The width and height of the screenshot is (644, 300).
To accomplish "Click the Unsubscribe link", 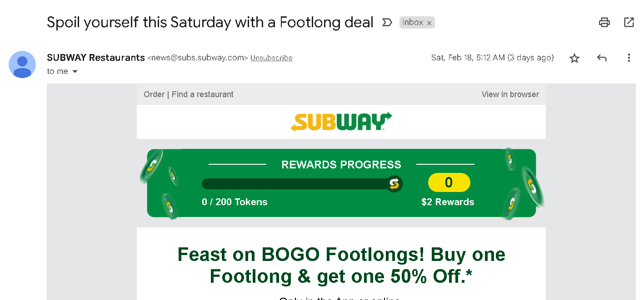I will [271, 58].
